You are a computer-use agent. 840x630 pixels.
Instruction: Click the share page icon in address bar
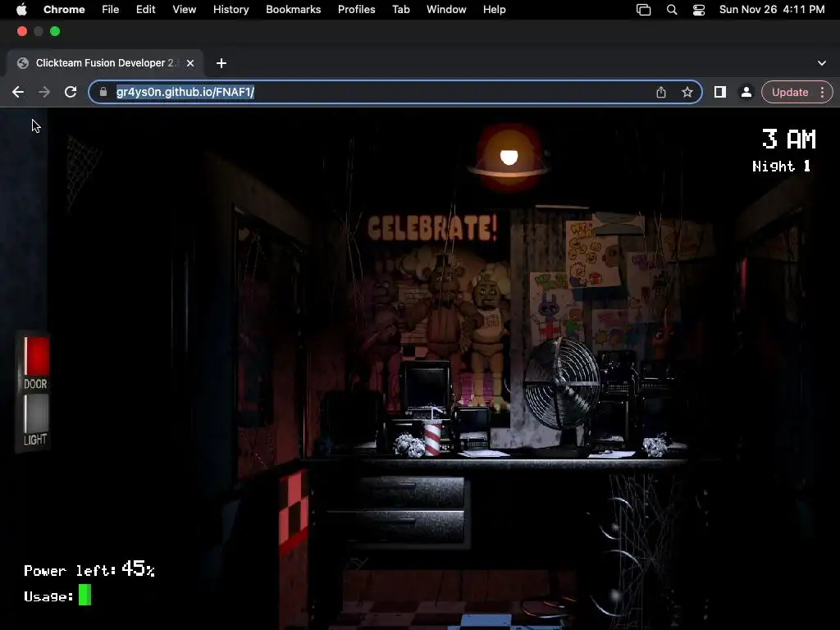coord(661,92)
